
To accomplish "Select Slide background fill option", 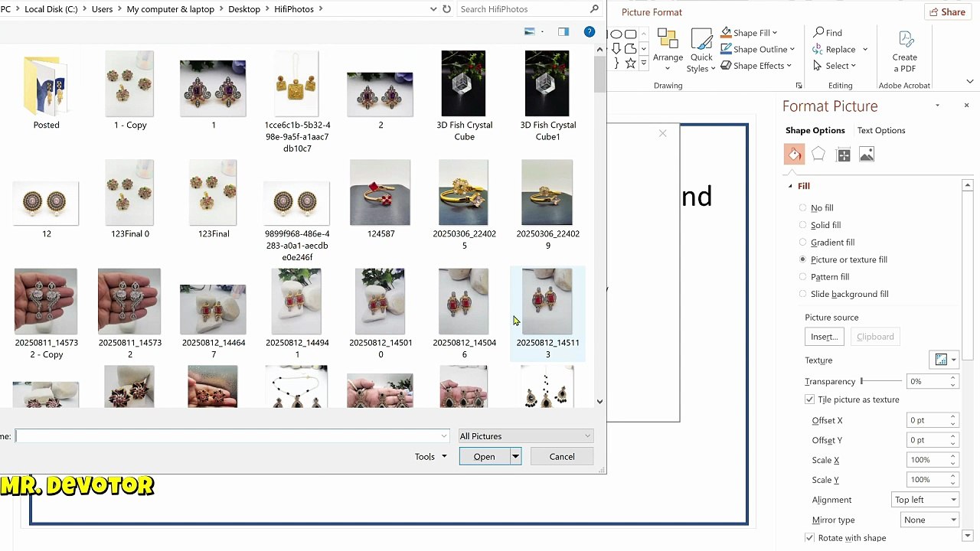I will (802, 294).
